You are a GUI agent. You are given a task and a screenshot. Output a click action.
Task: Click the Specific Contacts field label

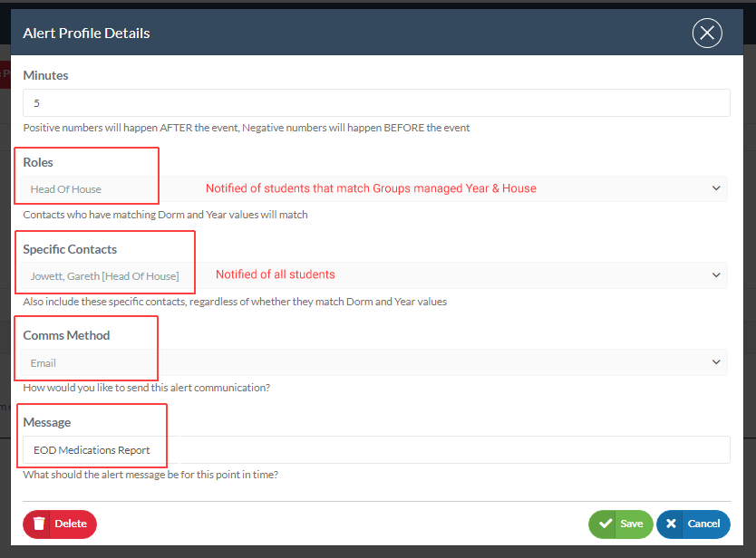click(70, 249)
